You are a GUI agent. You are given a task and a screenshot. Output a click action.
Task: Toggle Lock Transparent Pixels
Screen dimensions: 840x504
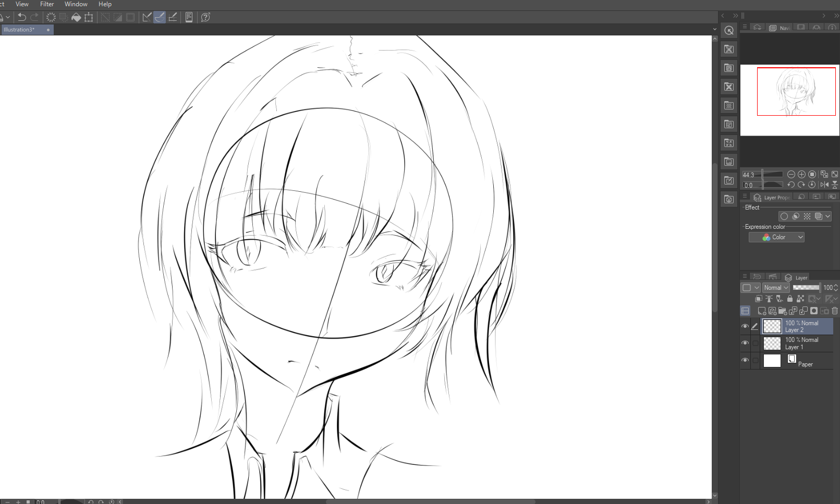coord(800,299)
